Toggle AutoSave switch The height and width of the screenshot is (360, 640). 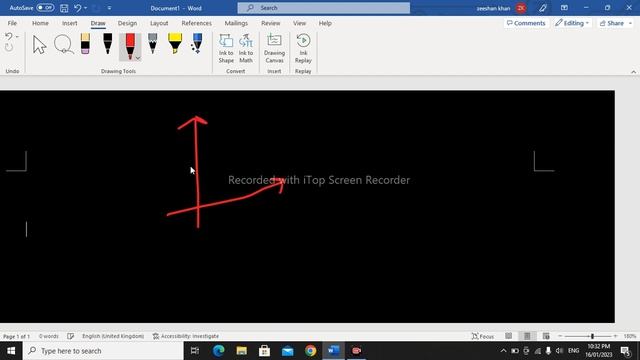(x=45, y=8)
